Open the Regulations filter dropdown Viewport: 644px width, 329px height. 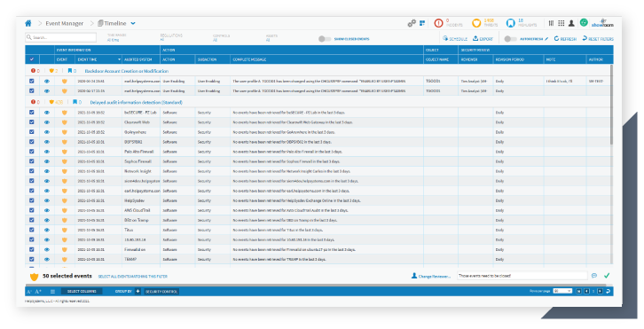(x=171, y=37)
